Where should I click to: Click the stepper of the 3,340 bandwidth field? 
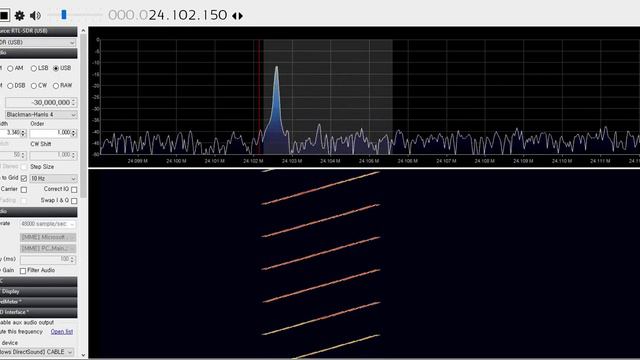[23, 133]
